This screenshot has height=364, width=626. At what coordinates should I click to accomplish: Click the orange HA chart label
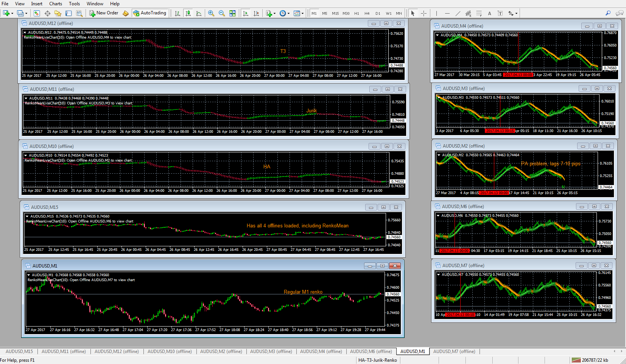(267, 166)
